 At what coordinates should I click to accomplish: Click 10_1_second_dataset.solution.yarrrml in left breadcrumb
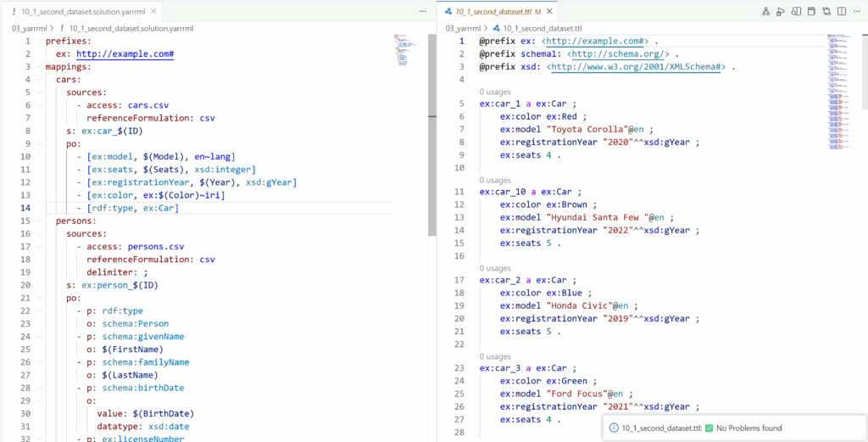pos(131,28)
